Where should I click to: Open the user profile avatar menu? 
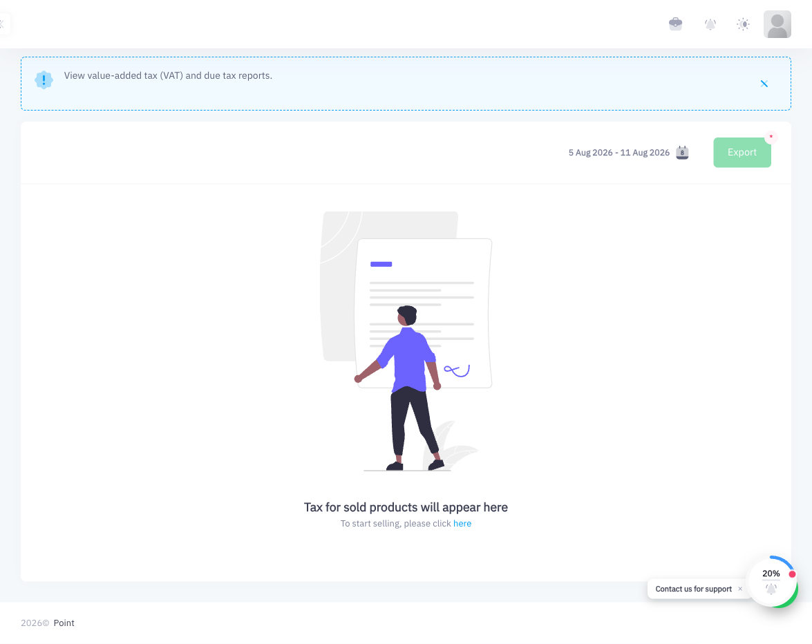coord(777,24)
